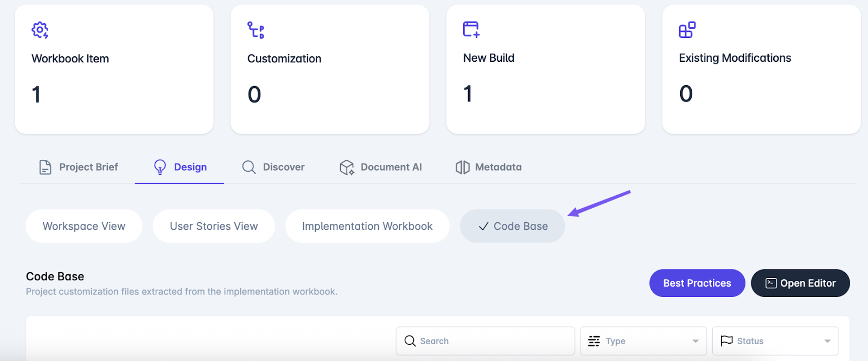Click the Type filter lines icon
The height and width of the screenshot is (361, 868).
click(594, 341)
